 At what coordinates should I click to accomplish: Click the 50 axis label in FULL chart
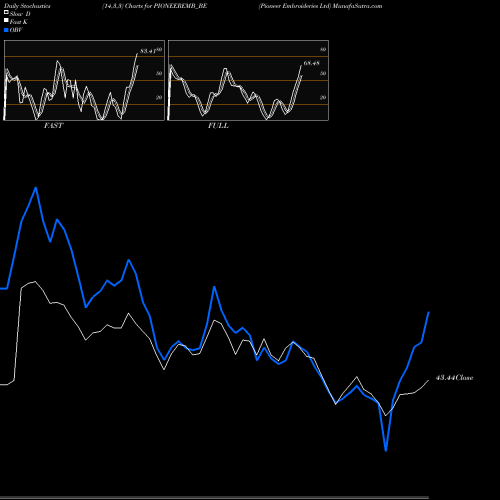click(x=323, y=73)
